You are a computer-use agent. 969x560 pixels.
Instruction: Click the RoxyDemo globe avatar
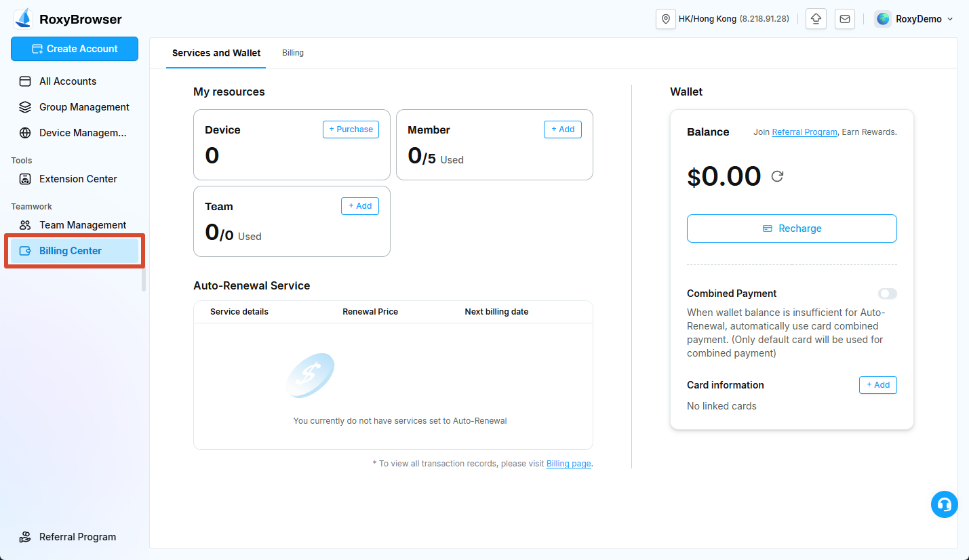(883, 19)
